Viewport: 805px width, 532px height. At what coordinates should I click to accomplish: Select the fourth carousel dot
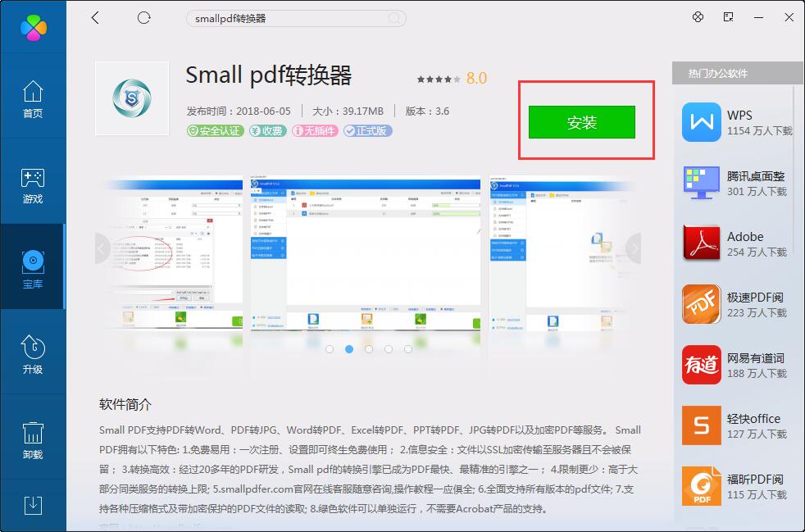coord(388,349)
